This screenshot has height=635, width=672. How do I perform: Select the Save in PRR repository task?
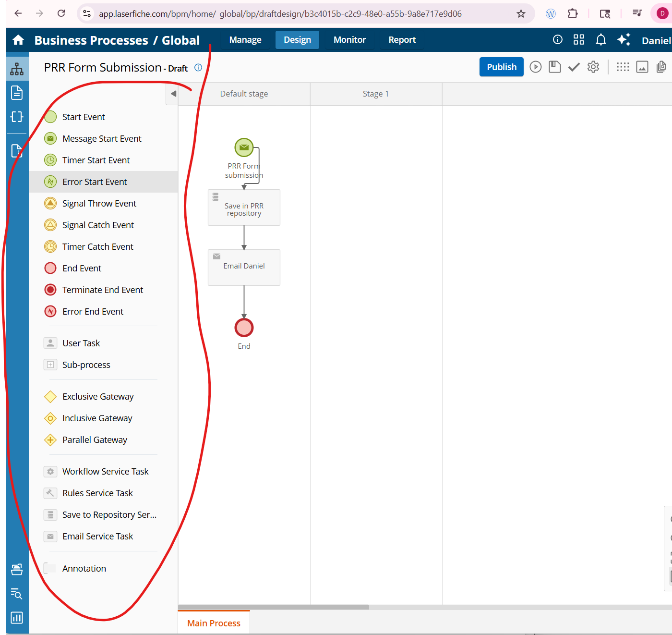[x=244, y=208]
